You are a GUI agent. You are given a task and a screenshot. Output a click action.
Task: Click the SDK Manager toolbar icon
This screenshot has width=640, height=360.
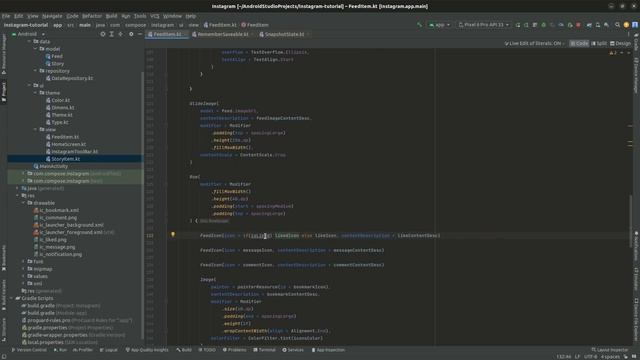click(607, 25)
